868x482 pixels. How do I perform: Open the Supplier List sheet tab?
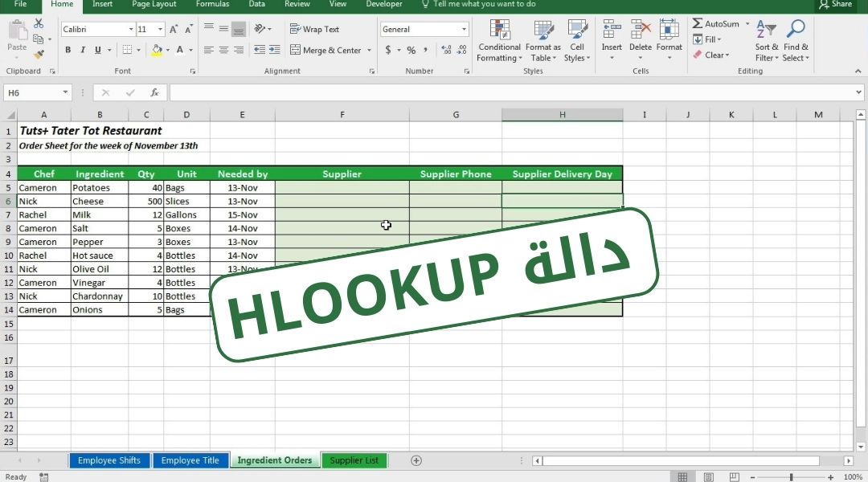[354, 460]
